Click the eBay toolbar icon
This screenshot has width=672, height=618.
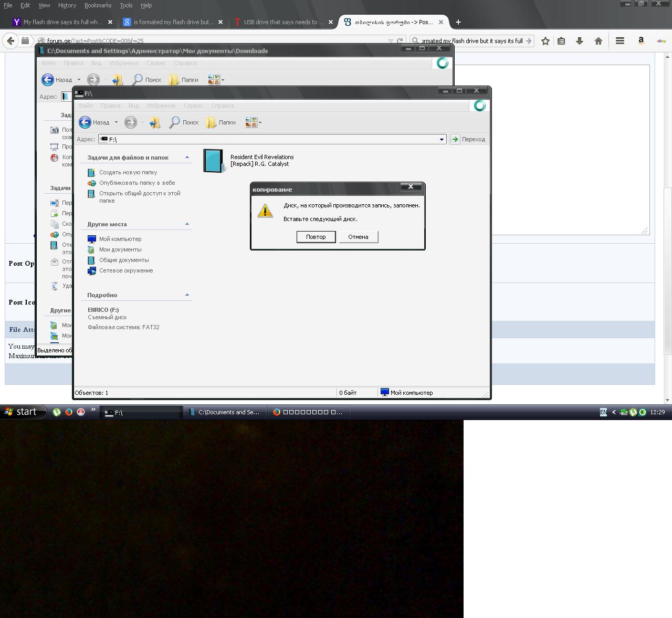click(661, 40)
